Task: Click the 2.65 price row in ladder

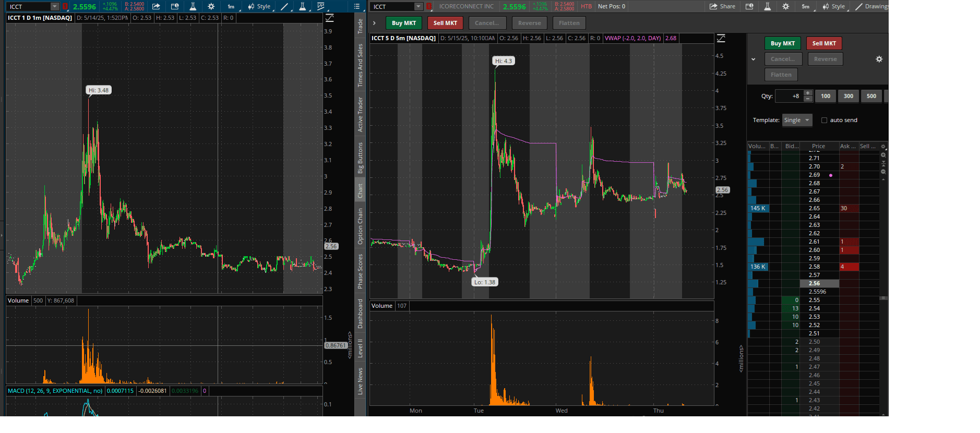Action: pos(814,208)
